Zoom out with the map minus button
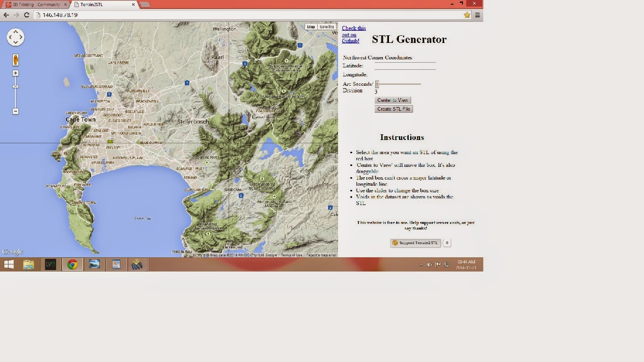Image resolution: width=644 pixels, height=362 pixels. point(16,111)
